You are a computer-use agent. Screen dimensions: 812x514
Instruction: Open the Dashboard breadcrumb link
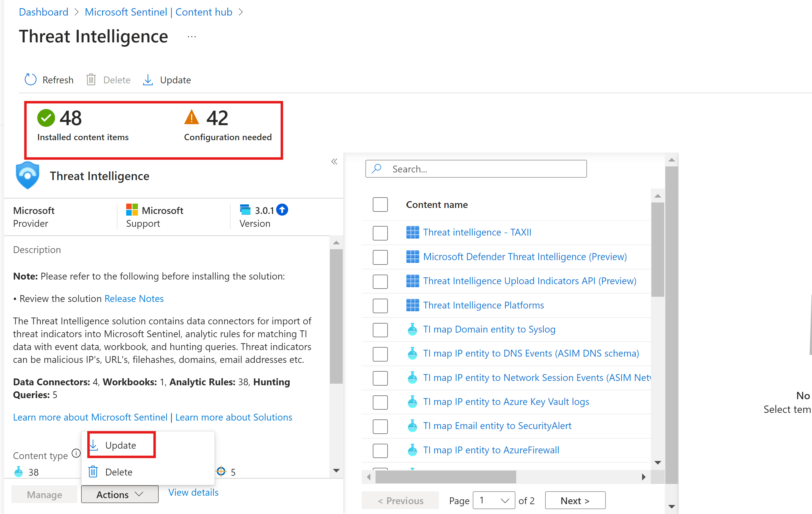pos(43,12)
